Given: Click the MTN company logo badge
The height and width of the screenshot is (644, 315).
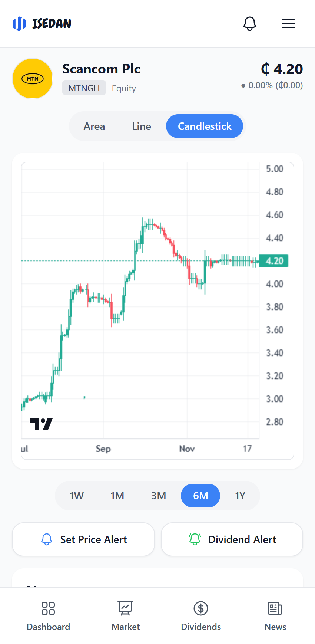Looking at the screenshot, I should 33,79.
